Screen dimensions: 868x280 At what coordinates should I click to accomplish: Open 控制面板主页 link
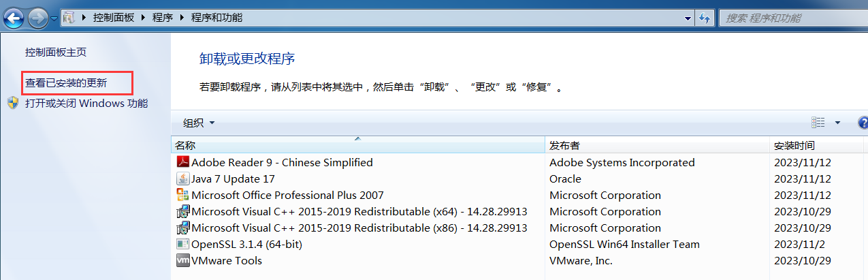coord(56,52)
